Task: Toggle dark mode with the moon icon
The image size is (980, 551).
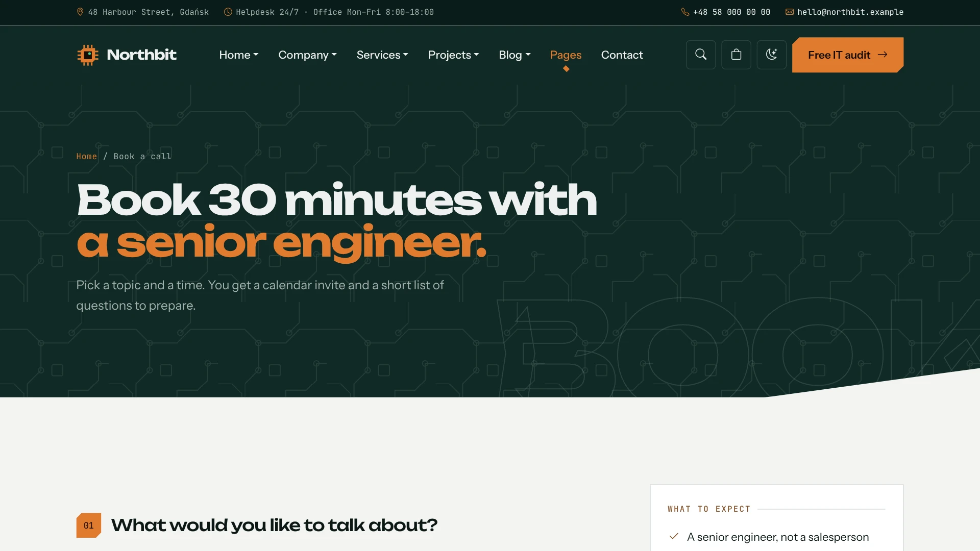Action: [771, 55]
